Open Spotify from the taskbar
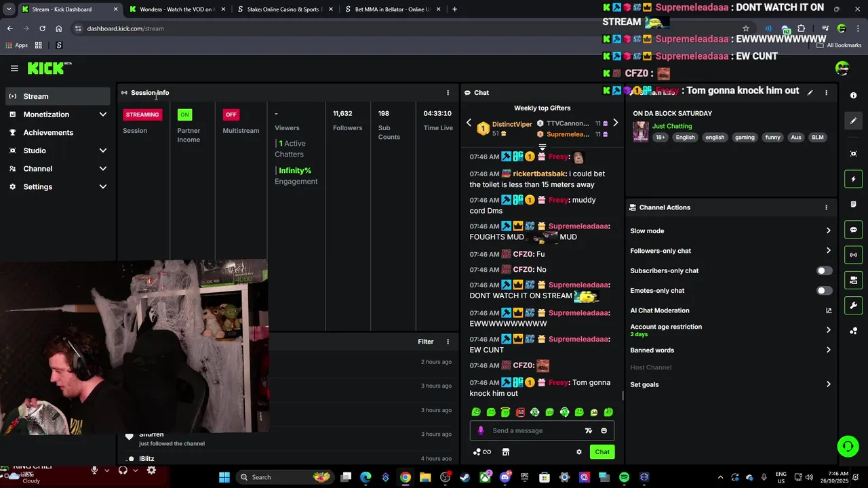 624,477
